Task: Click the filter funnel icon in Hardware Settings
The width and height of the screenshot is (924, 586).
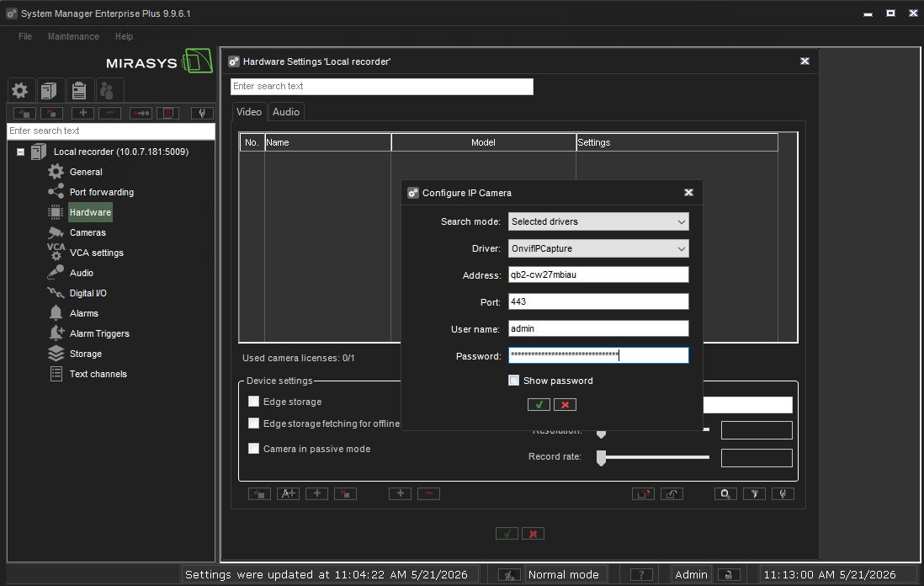Action: tap(754, 493)
